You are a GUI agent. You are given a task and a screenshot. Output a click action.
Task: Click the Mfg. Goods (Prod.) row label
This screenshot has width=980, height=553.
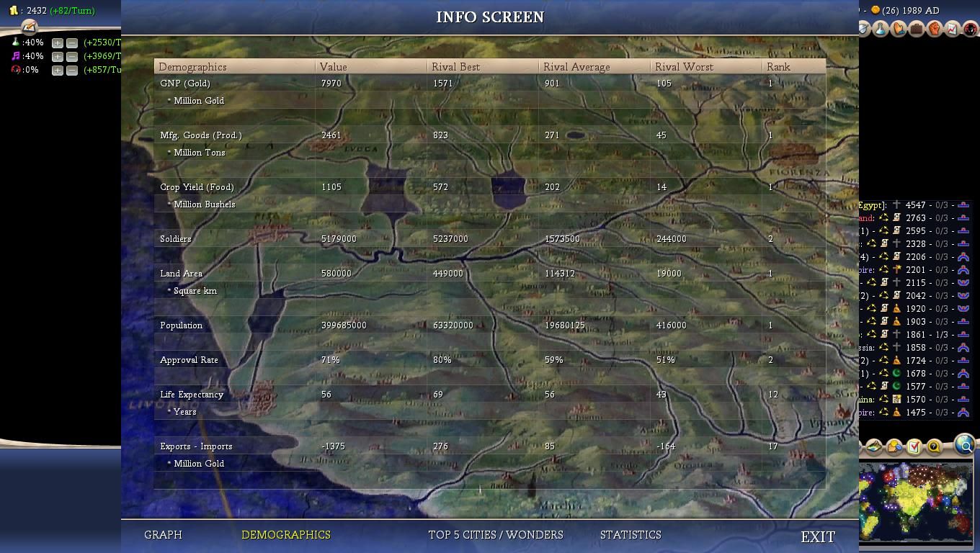pos(201,135)
